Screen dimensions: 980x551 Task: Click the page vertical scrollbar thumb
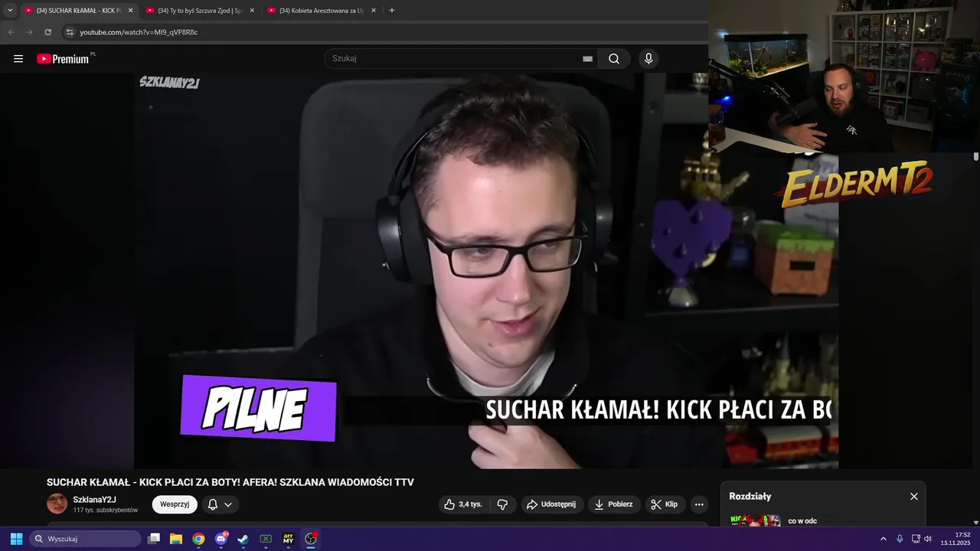976,156
